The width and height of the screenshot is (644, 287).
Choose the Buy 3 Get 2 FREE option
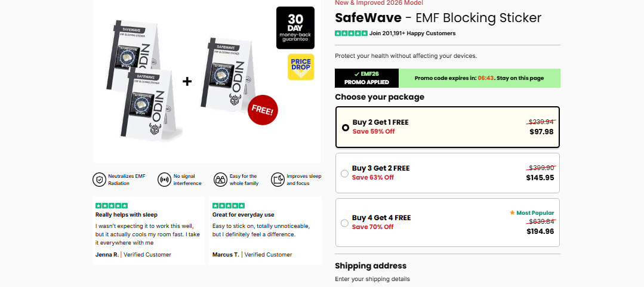[x=344, y=174]
